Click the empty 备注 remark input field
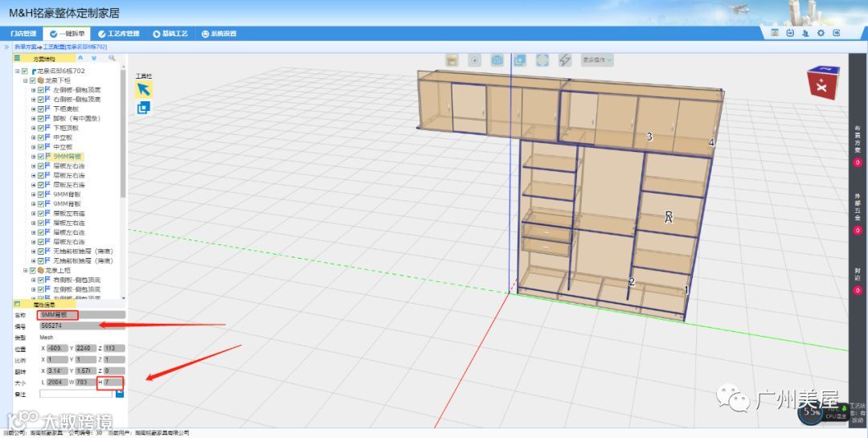 [x=77, y=394]
